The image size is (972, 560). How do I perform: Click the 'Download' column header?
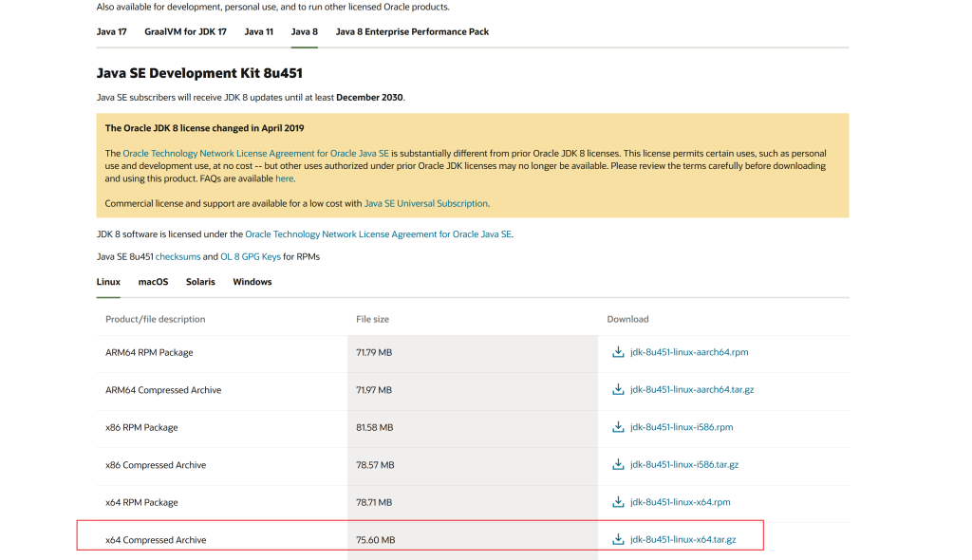click(627, 319)
